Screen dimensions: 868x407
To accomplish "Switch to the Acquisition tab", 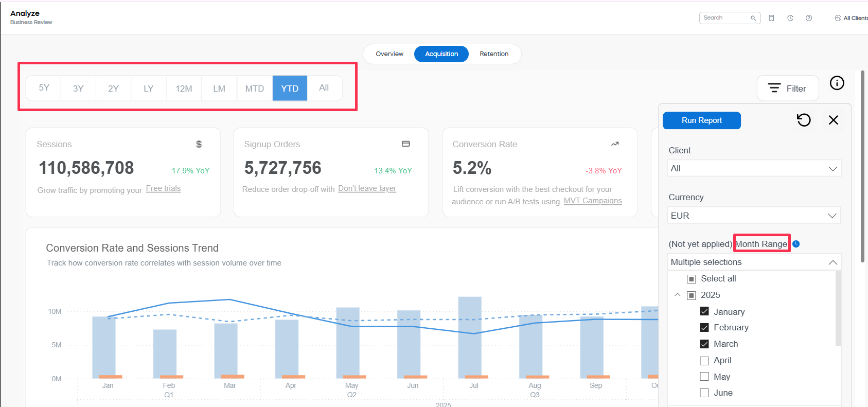I will pyautogui.click(x=441, y=54).
